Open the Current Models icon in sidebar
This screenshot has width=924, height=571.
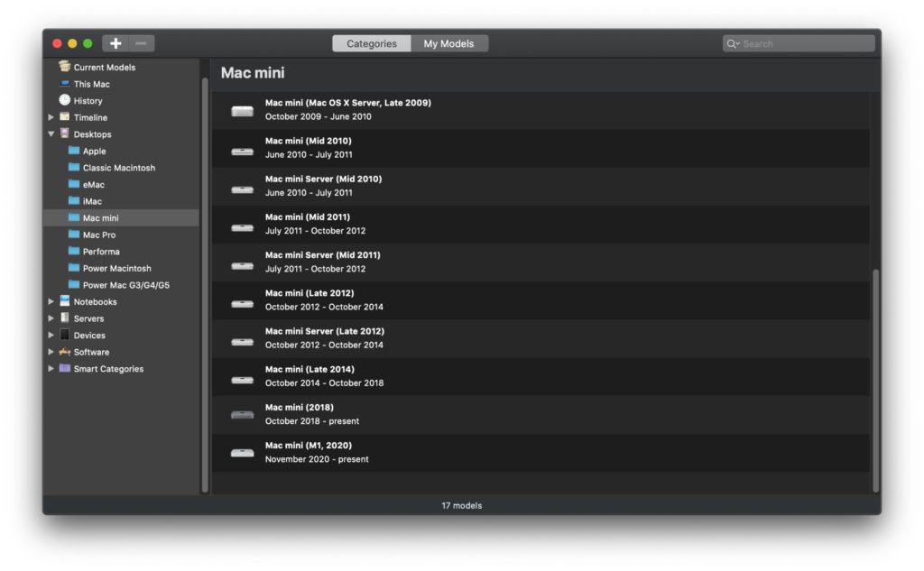64,67
